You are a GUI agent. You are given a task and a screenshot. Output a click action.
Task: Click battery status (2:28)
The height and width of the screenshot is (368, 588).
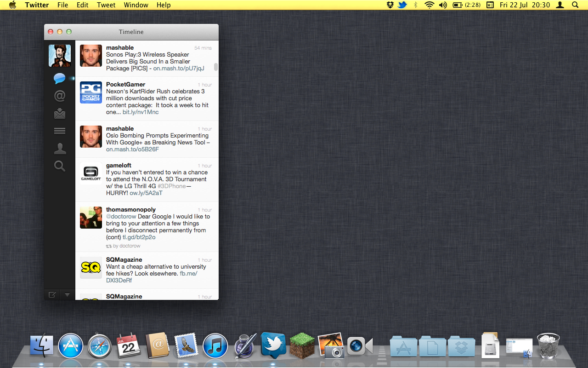tap(467, 5)
